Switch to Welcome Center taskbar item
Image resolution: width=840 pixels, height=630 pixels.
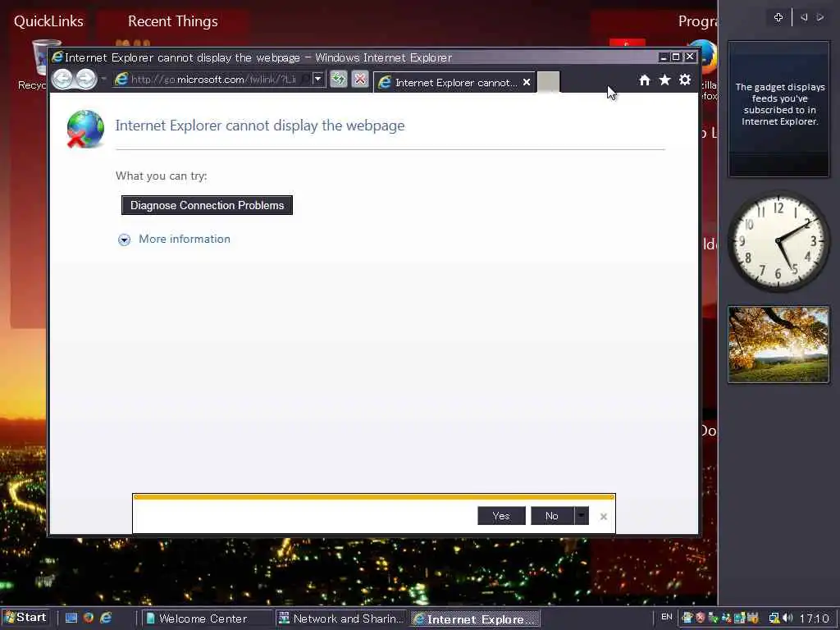(x=206, y=619)
